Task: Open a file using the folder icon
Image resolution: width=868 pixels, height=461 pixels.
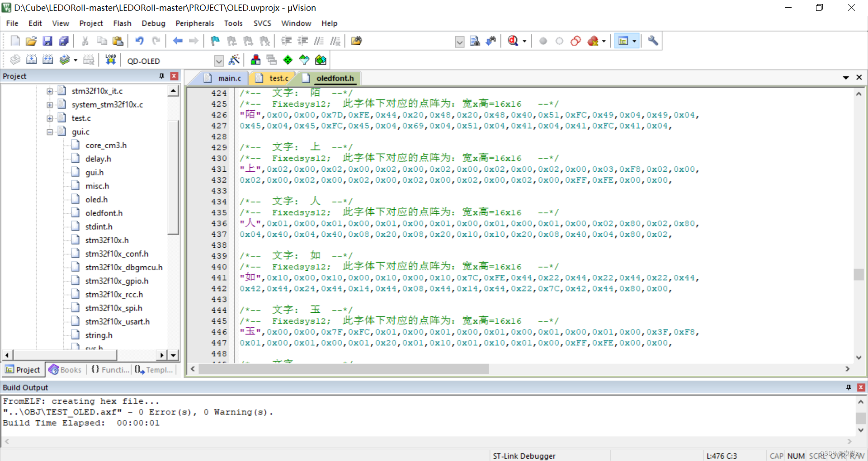Action: click(31, 41)
